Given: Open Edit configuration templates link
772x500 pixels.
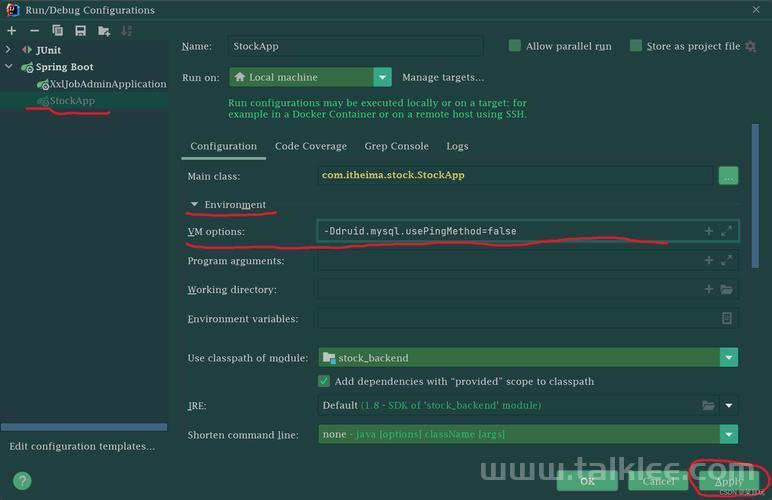Looking at the screenshot, I should tap(82, 446).
